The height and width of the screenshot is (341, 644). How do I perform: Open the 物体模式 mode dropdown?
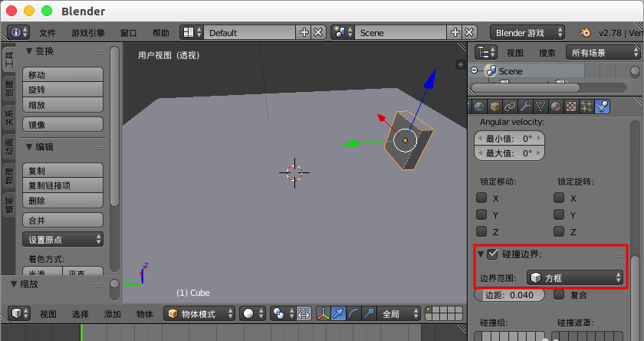pyautogui.click(x=199, y=313)
